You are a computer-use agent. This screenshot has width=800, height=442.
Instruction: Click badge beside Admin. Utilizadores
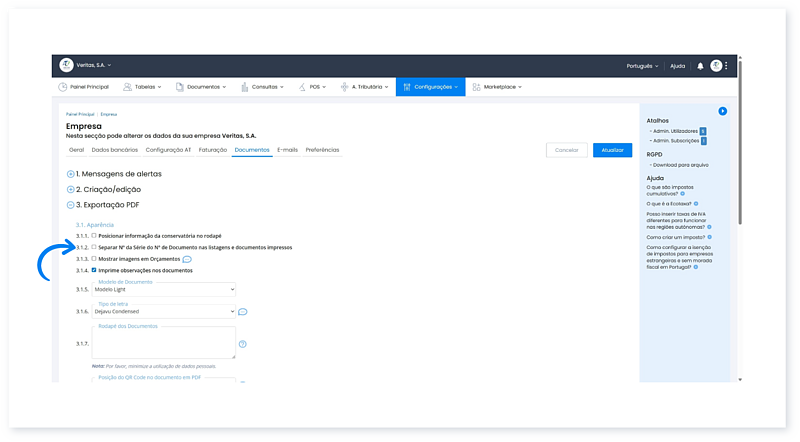[703, 131]
